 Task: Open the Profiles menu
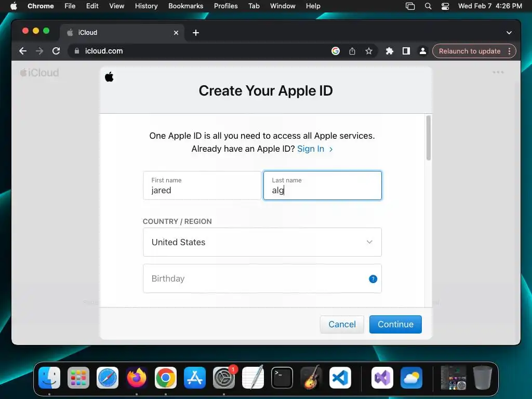click(x=225, y=6)
